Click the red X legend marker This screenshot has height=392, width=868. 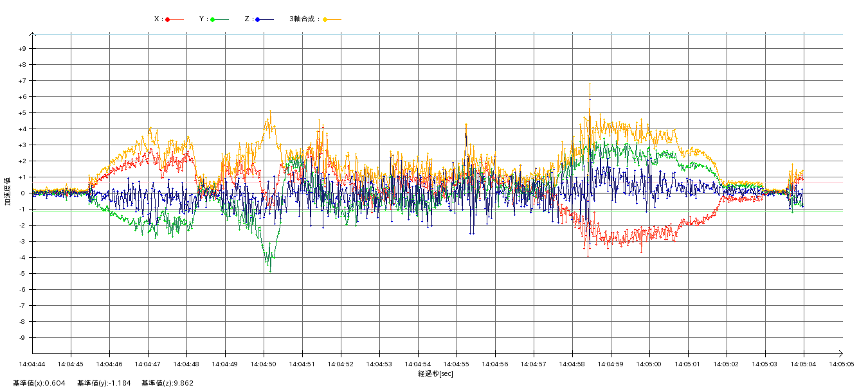(168, 19)
